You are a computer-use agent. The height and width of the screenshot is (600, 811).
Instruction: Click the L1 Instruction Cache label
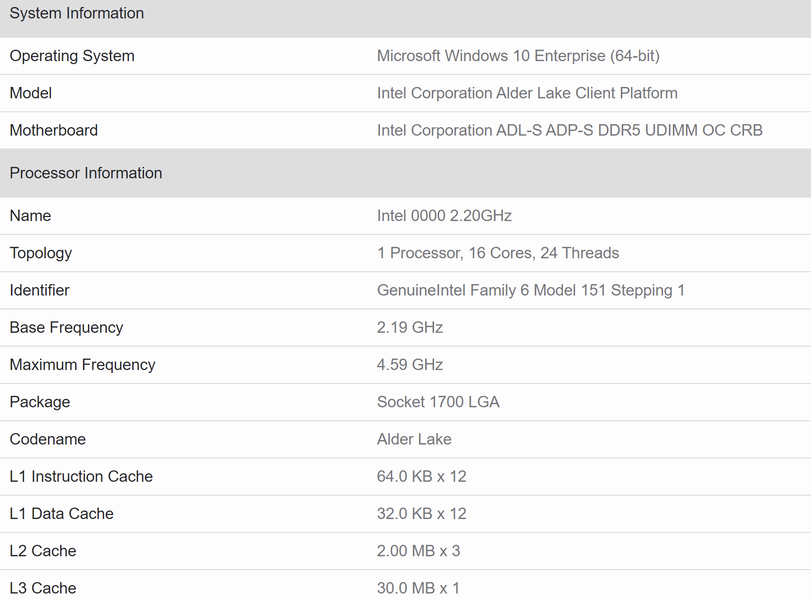pyautogui.click(x=81, y=477)
